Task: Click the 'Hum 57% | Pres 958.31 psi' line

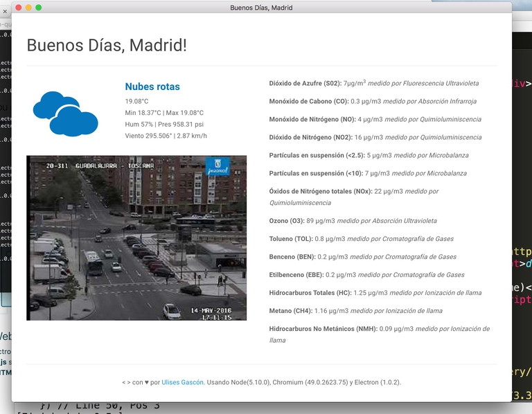Action: tap(164, 125)
